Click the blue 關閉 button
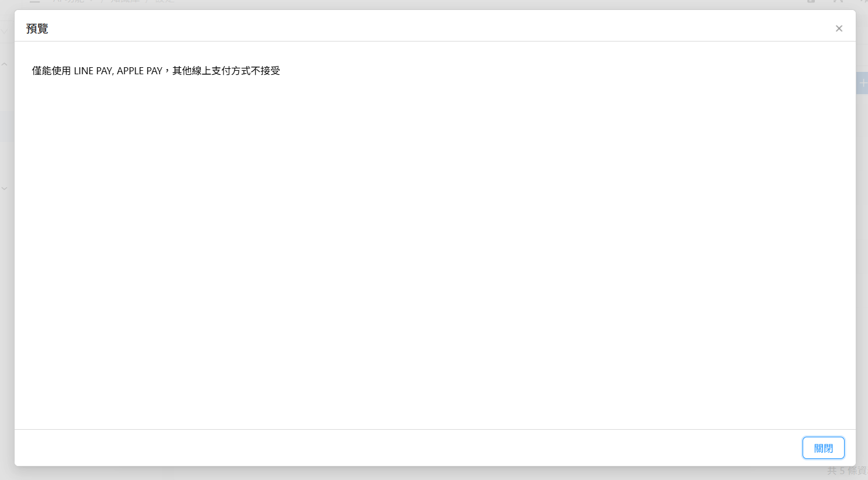The image size is (868, 480). click(823, 448)
